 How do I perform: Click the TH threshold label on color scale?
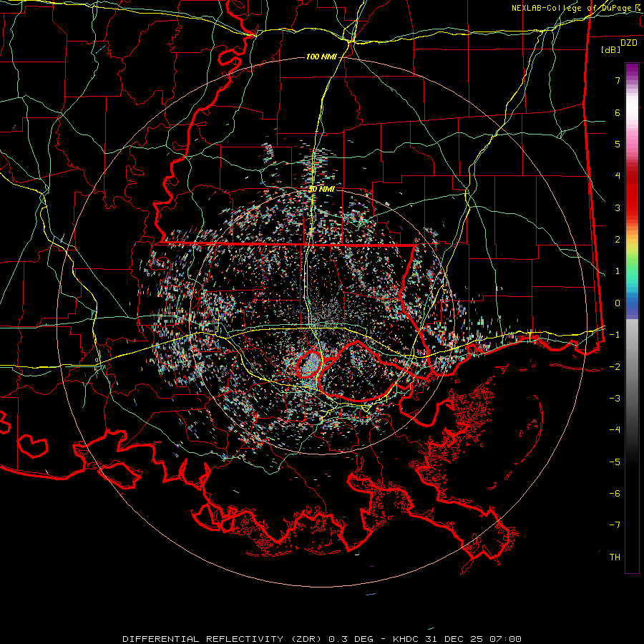(x=615, y=557)
